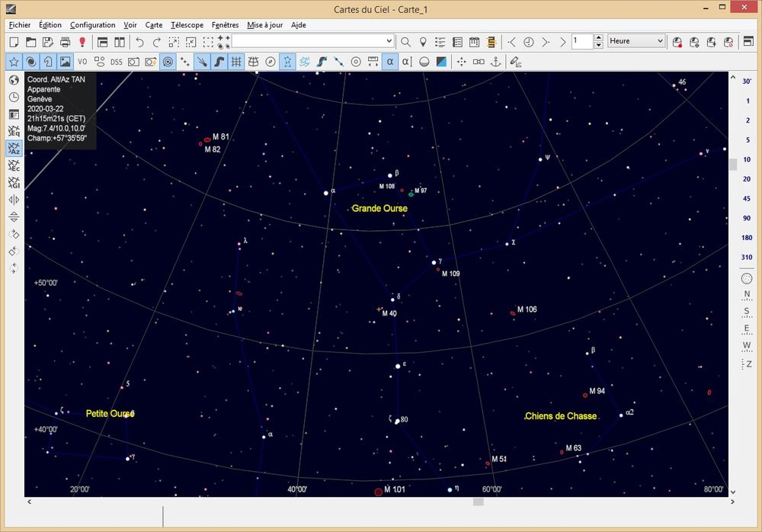762x532 pixels.
Task: Toggle DSS background image display
Action: click(x=115, y=62)
